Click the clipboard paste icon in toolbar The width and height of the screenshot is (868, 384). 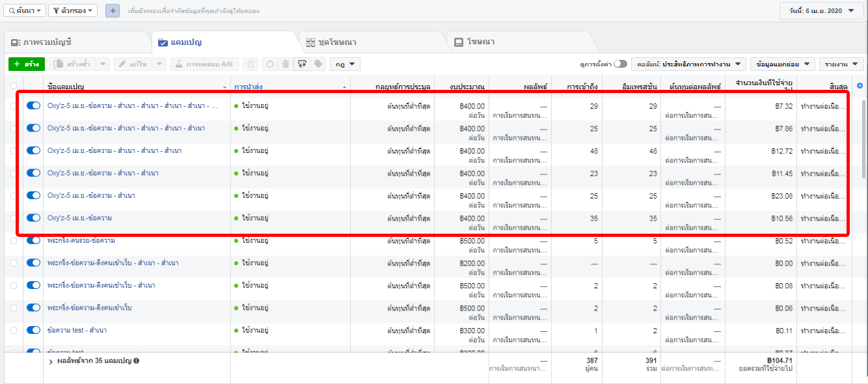click(x=250, y=64)
